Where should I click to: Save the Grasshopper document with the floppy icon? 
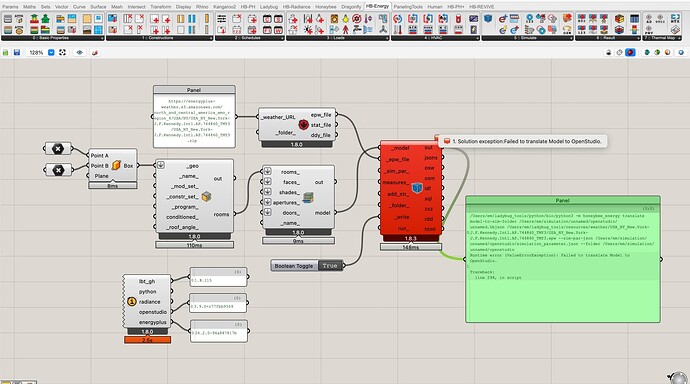coord(17,52)
